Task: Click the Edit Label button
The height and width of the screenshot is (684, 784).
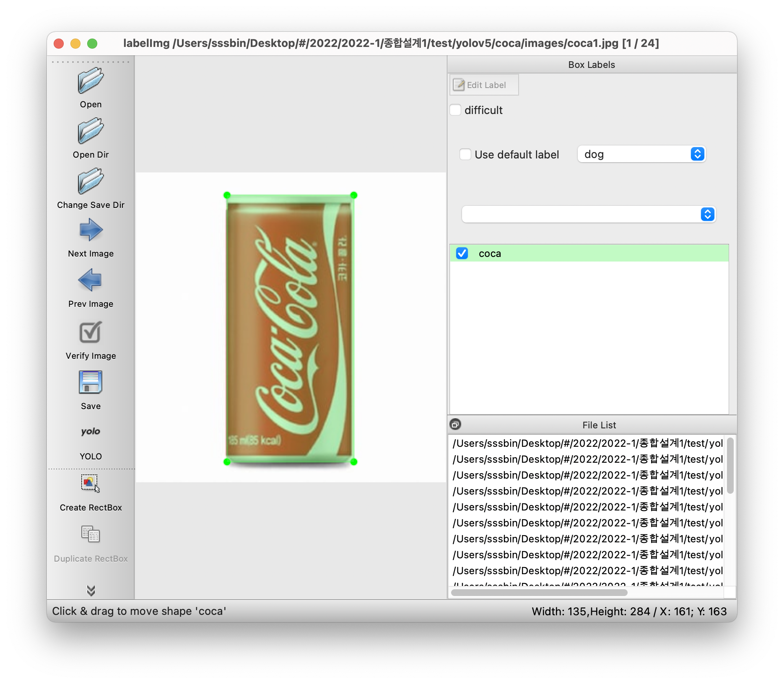Action: tap(484, 85)
